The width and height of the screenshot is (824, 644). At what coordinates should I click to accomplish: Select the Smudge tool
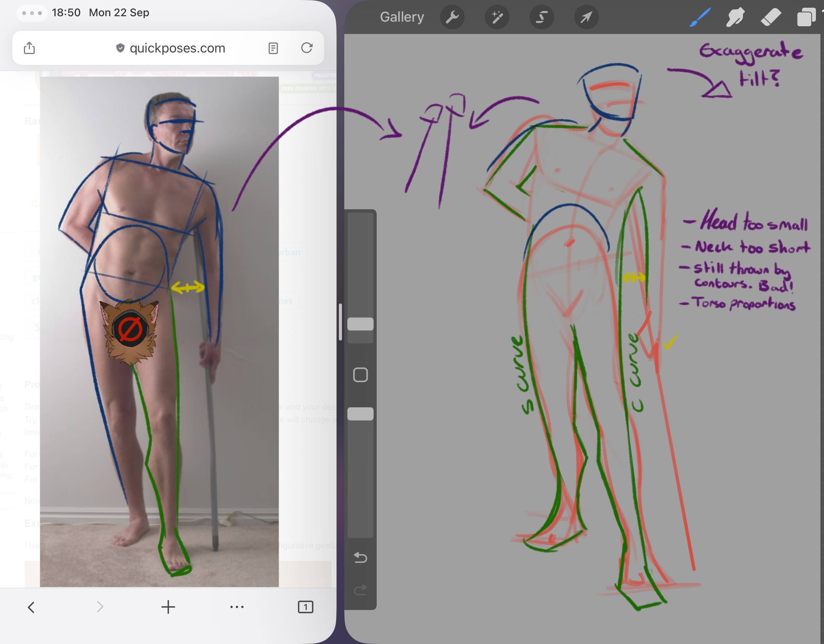pos(735,17)
